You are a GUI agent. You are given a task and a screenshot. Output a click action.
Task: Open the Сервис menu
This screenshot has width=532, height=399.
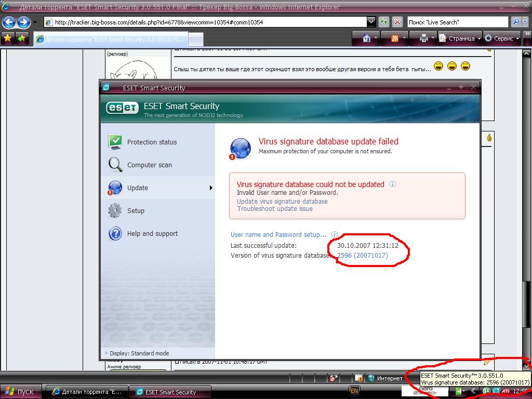point(502,38)
